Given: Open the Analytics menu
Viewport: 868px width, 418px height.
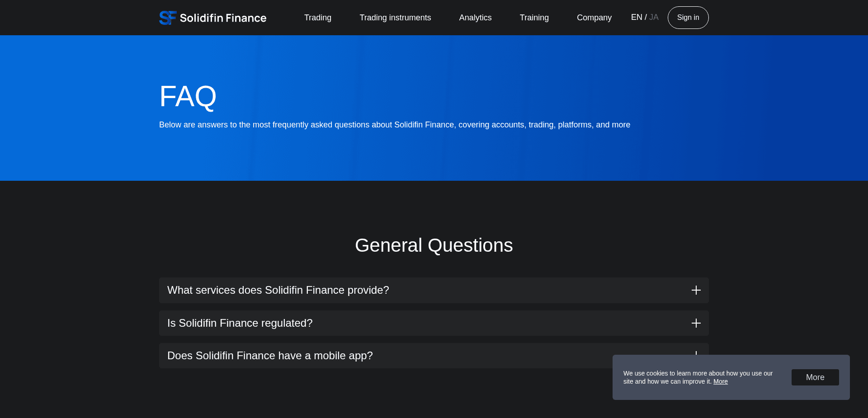Looking at the screenshot, I should 475,18.
